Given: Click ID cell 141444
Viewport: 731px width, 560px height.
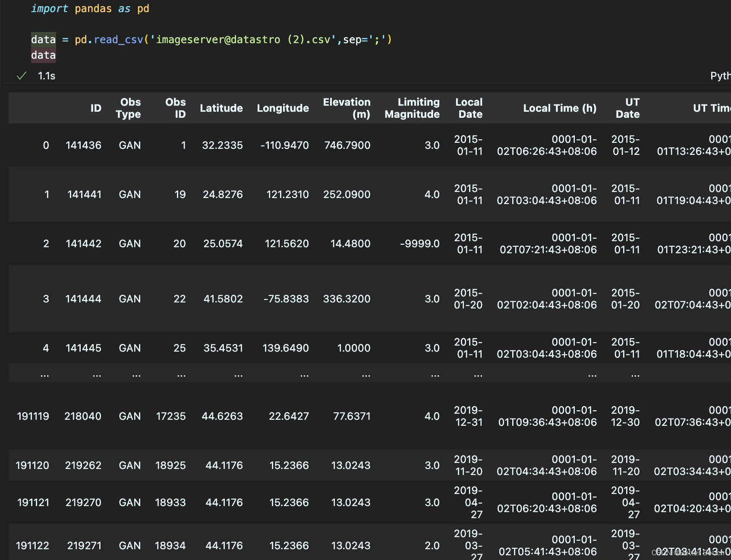Looking at the screenshot, I should pos(83,299).
